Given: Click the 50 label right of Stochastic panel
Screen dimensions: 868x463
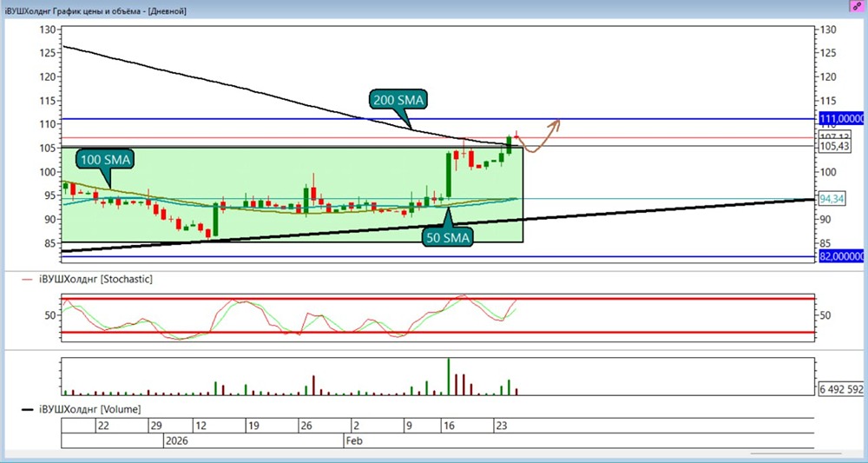Looking at the screenshot, I should (825, 315).
